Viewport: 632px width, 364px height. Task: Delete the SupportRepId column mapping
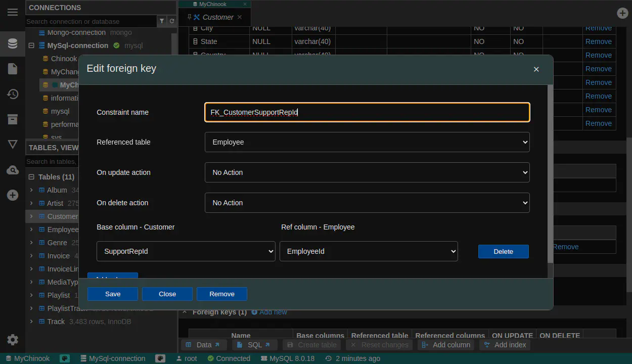[503, 251]
